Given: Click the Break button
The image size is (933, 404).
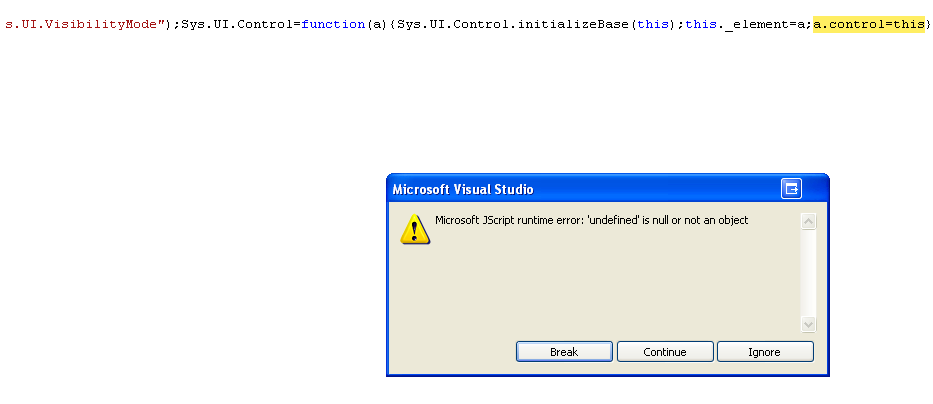Looking at the screenshot, I should click(564, 352).
